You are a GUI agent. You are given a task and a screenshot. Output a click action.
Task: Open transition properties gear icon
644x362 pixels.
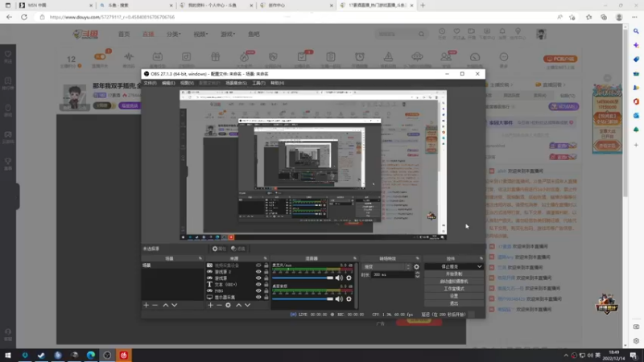pos(416,267)
